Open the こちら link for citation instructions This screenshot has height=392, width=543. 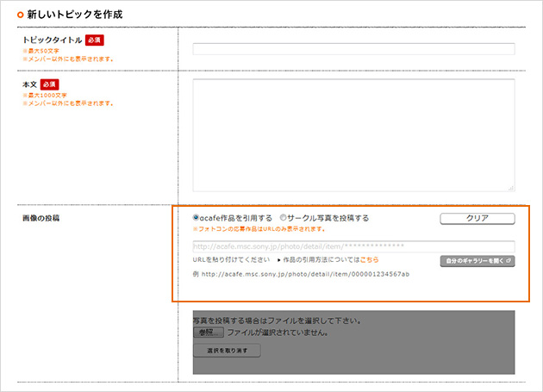pyautogui.click(x=369, y=259)
